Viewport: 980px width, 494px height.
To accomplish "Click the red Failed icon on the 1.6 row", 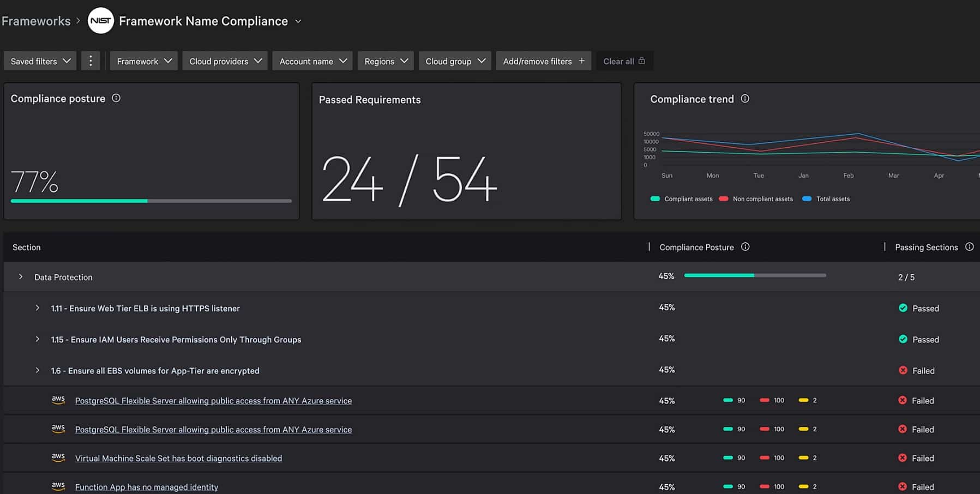I will [903, 370].
